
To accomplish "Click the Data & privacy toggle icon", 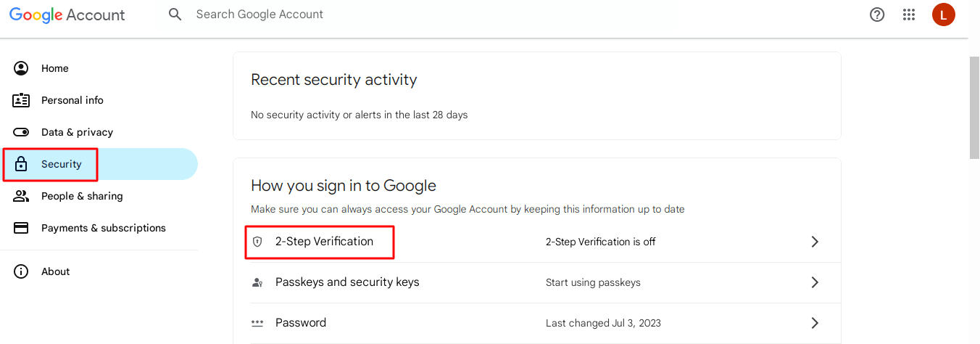I will [21, 132].
